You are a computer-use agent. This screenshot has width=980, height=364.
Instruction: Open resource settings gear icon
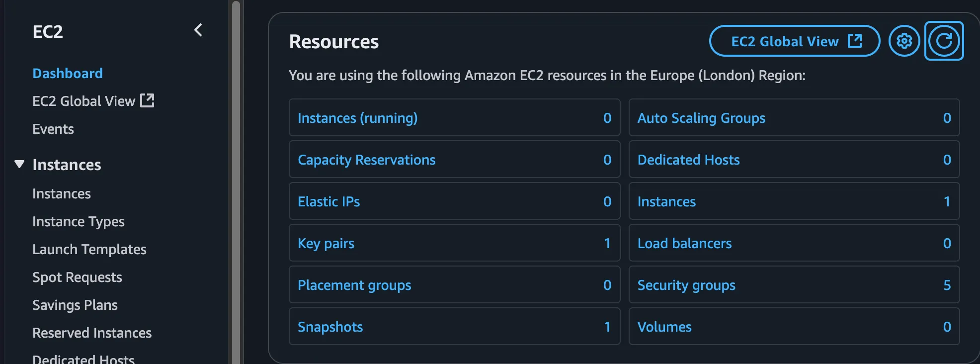pyautogui.click(x=904, y=41)
